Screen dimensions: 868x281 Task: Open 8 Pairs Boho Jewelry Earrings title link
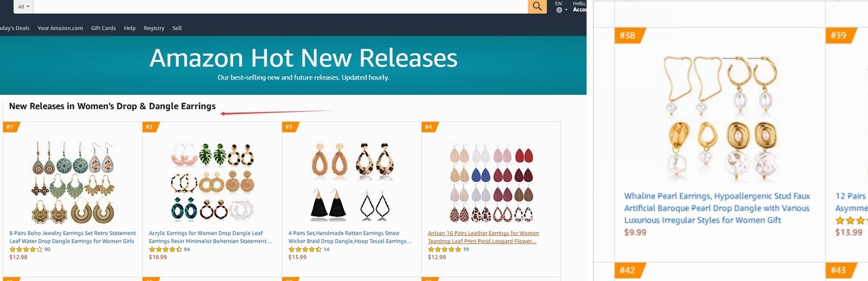73,237
